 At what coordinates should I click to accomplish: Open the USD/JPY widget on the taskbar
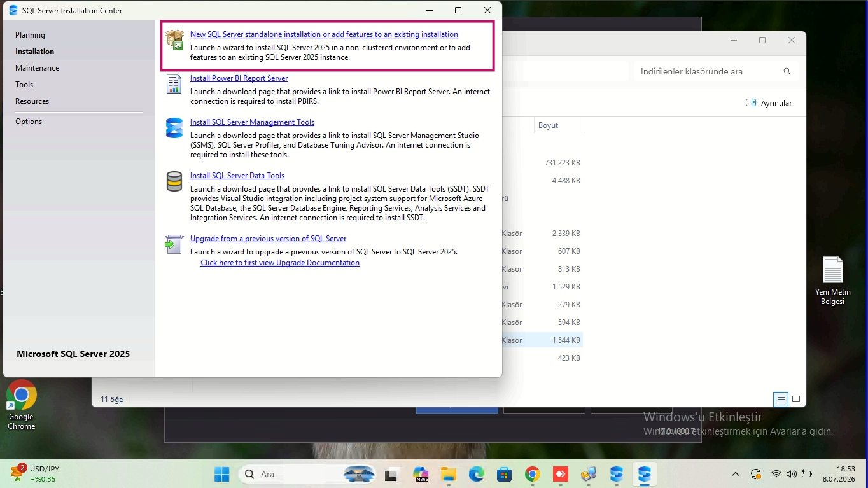pyautogui.click(x=34, y=474)
